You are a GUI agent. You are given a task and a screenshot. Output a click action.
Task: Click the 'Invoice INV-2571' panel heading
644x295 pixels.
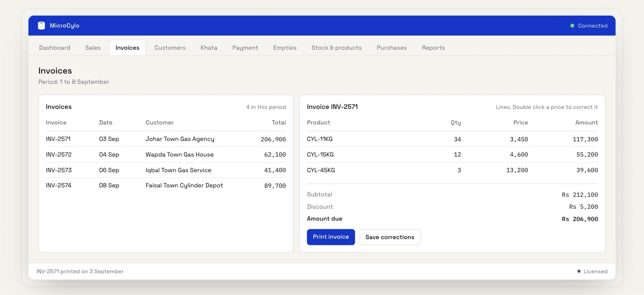click(x=332, y=107)
